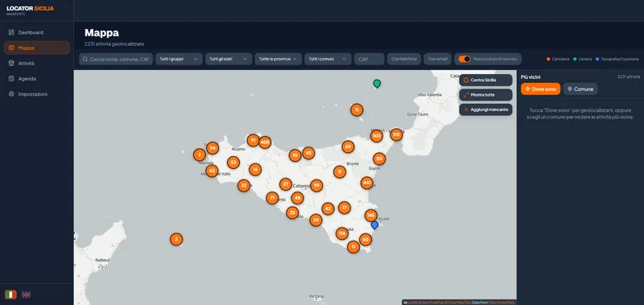Click the Tipografia/Copisteria blue legend item
The height and width of the screenshot is (305, 644).
pos(617,59)
